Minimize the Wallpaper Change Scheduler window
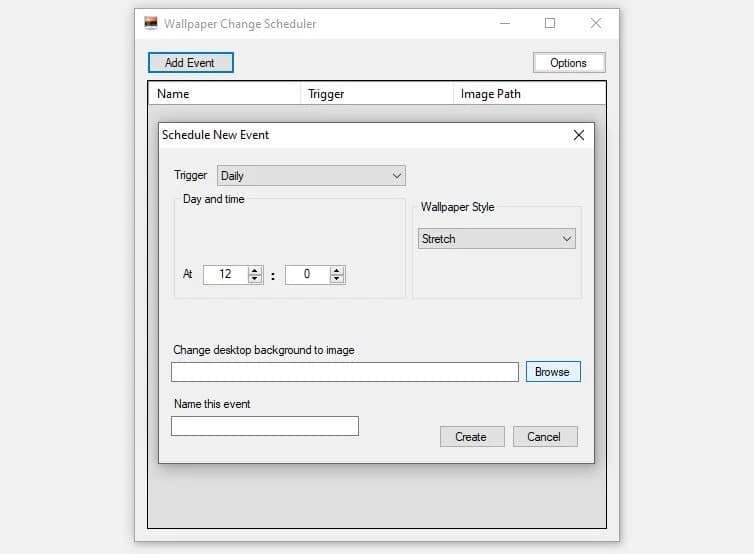Viewport: 754px width, 554px height. click(505, 23)
